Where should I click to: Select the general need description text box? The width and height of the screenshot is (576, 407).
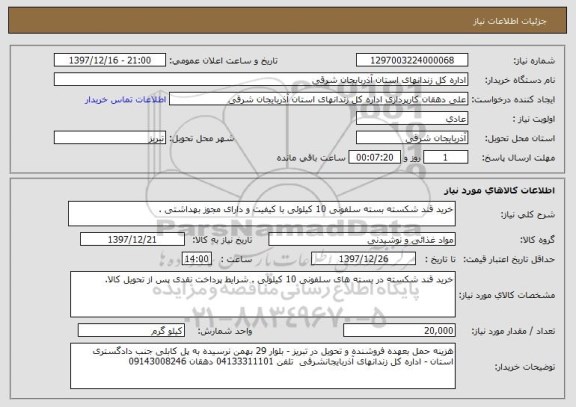click(x=262, y=214)
